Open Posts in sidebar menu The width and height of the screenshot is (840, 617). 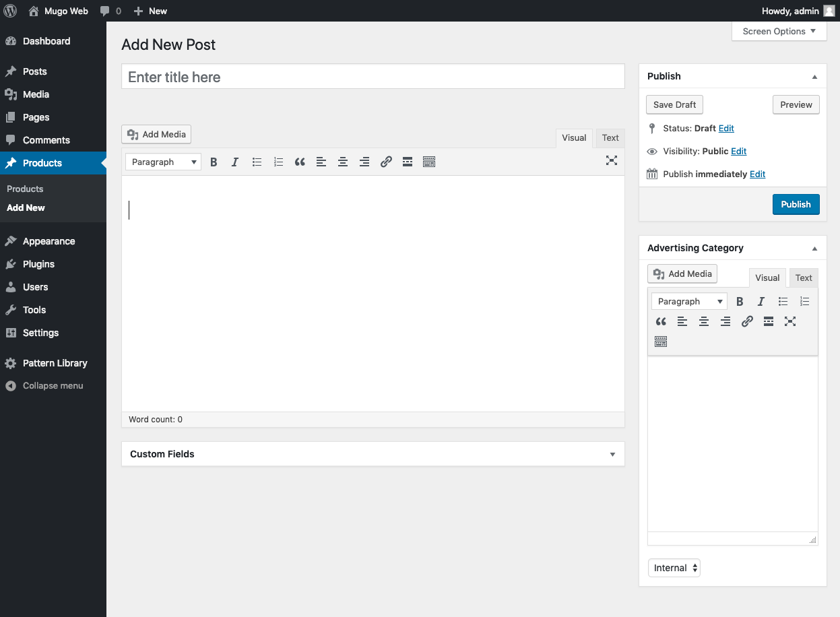53,71
